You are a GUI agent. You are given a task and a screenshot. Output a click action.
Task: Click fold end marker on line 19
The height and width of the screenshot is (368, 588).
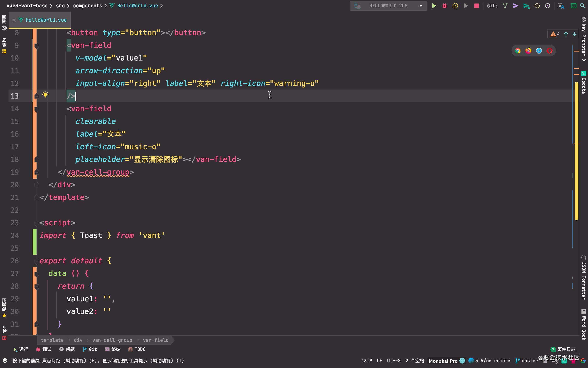(37, 172)
